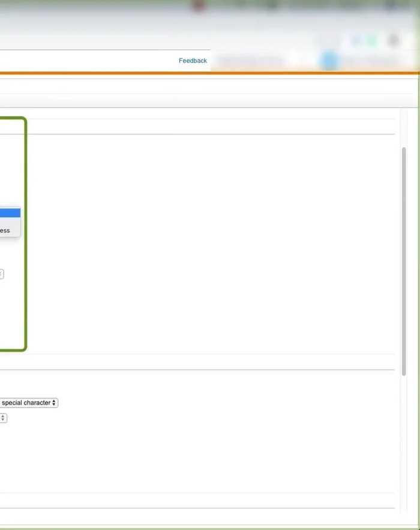Click the blue extension icon in browser toolbar
The width and height of the screenshot is (420, 530).
click(x=358, y=41)
